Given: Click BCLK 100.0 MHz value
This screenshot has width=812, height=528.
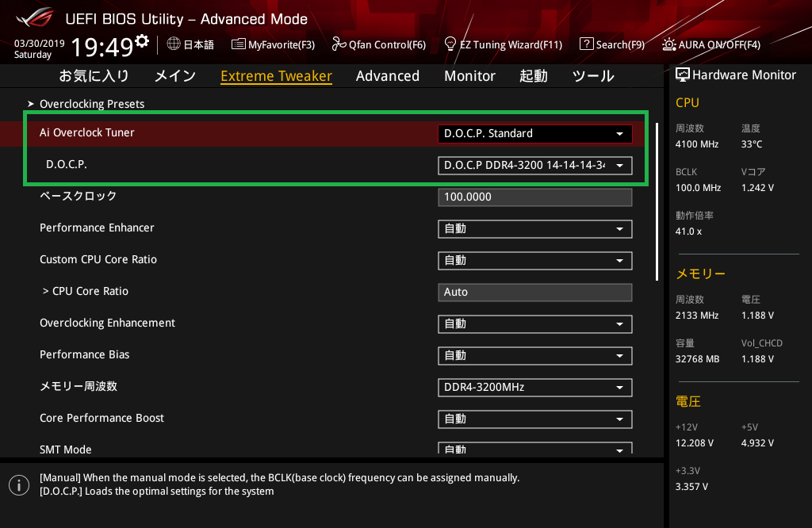Looking at the screenshot, I should coord(698,187).
